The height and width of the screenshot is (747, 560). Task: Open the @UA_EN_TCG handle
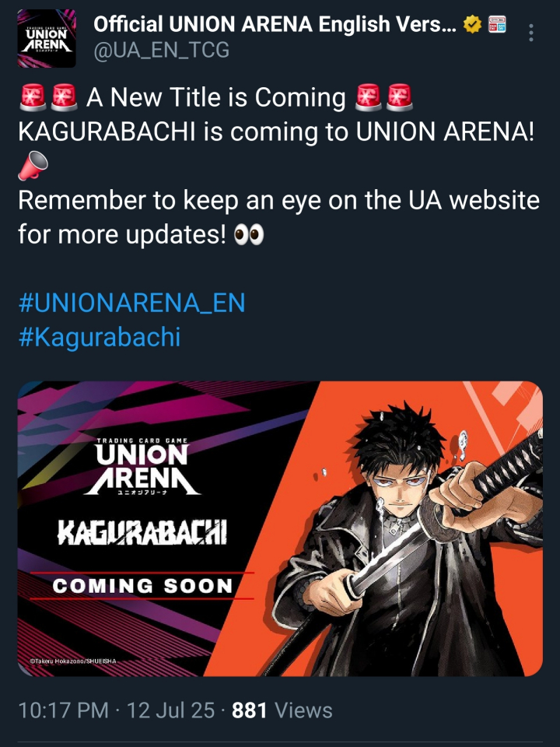(162, 50)
